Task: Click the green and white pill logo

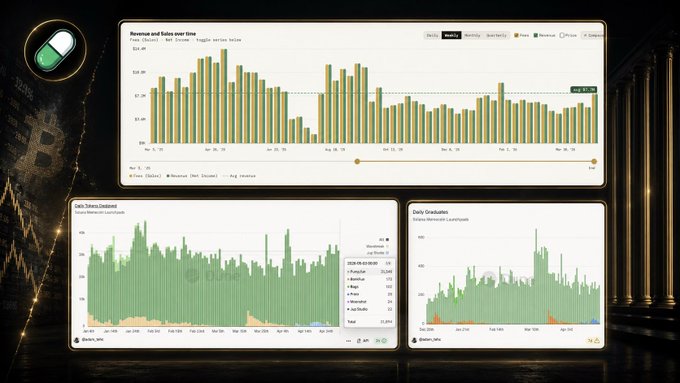Action: click(55, 50)
